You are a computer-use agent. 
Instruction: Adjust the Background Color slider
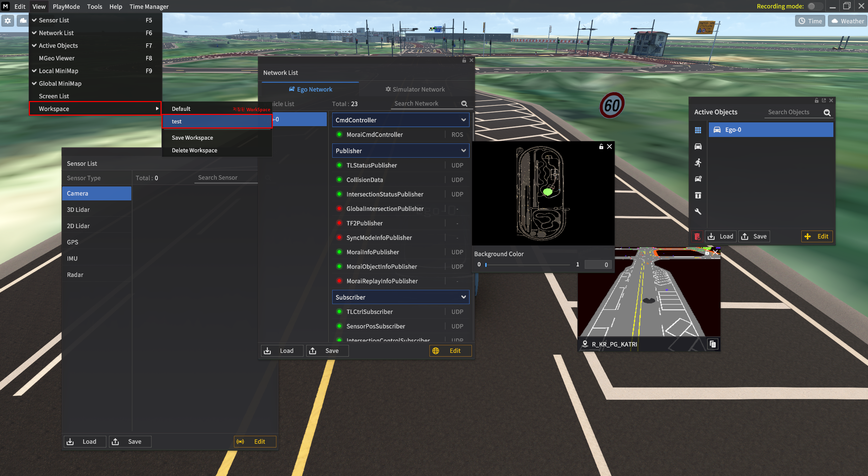486,265
